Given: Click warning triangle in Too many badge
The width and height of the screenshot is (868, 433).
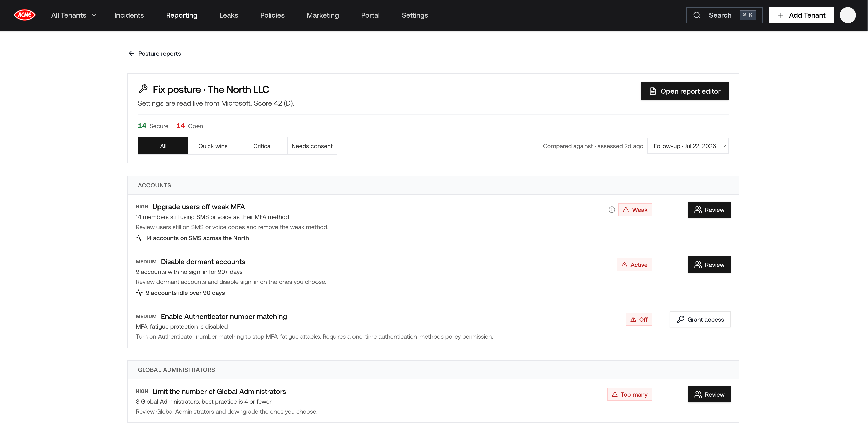Looking at the screenshot, I should tap(615, 394).
